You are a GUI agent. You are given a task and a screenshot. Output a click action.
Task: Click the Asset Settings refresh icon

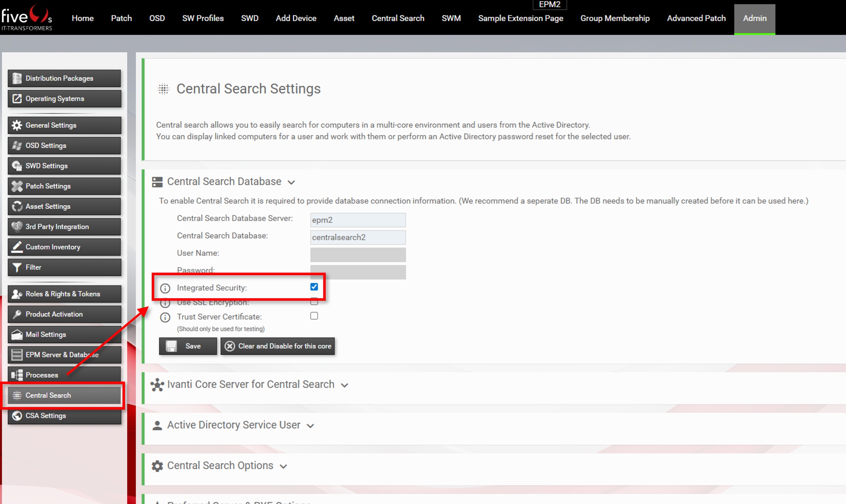coord(17,206)
